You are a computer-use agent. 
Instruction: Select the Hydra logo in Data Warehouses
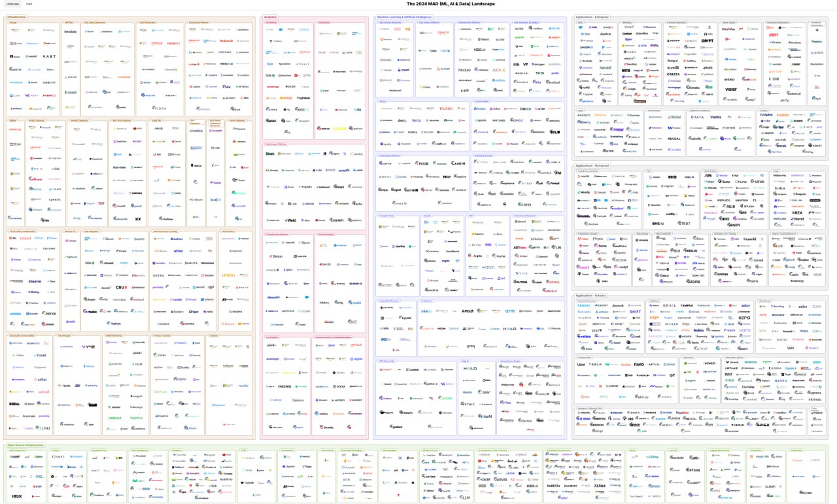click(160, 109)
